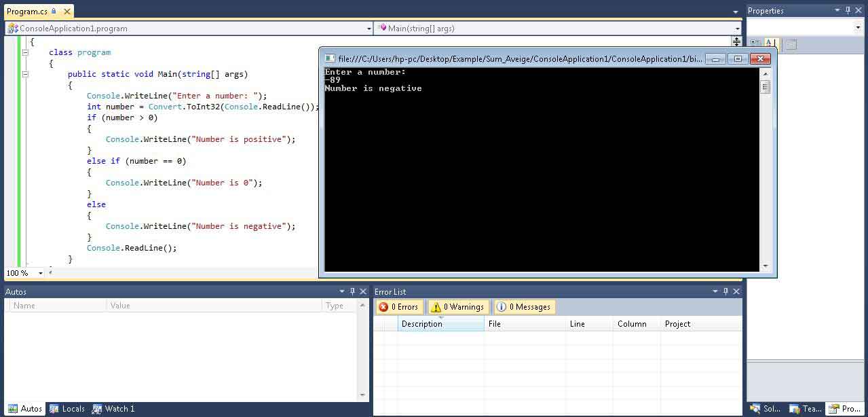This screenshot has width=868, height=417.
Task: Click the console window vertical scrollbar thumb
Action: click(x=766, y=87)
